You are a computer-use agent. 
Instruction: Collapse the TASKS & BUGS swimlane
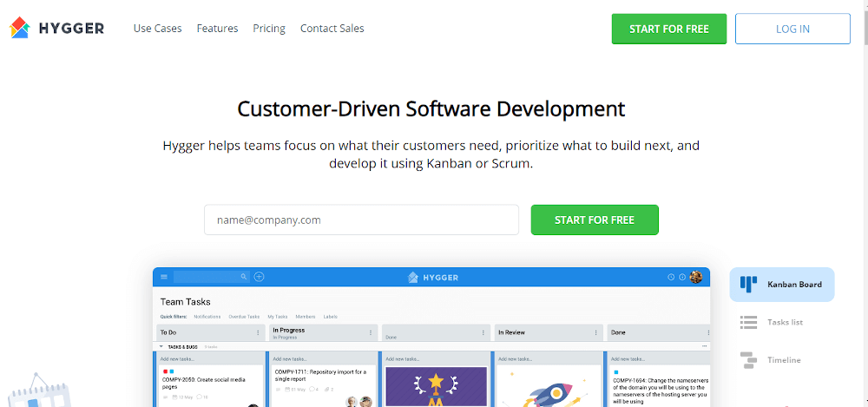[161, 346]
